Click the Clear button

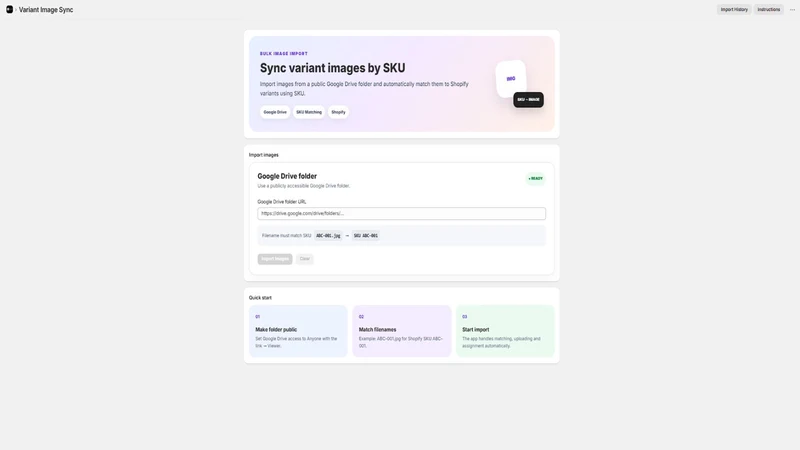coord(305,259)
